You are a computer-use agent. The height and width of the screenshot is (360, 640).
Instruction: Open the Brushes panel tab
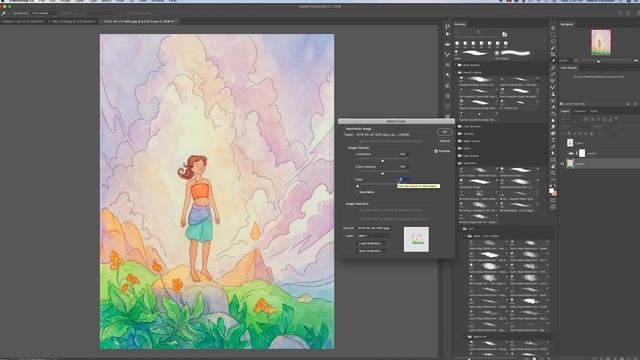(x=460, y=24)
